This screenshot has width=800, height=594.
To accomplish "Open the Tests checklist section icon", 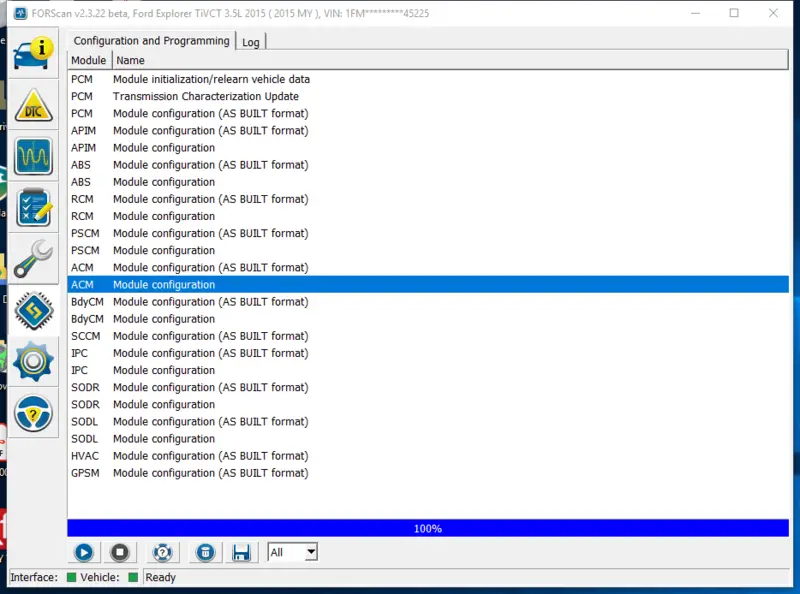I will click(33, 208).
